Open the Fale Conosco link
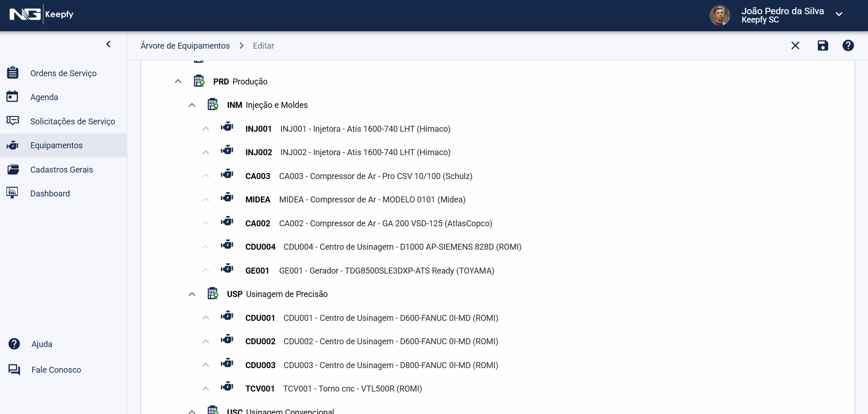Image resolution: width=868 pixels, height=414 pixels. coord(56,370)
